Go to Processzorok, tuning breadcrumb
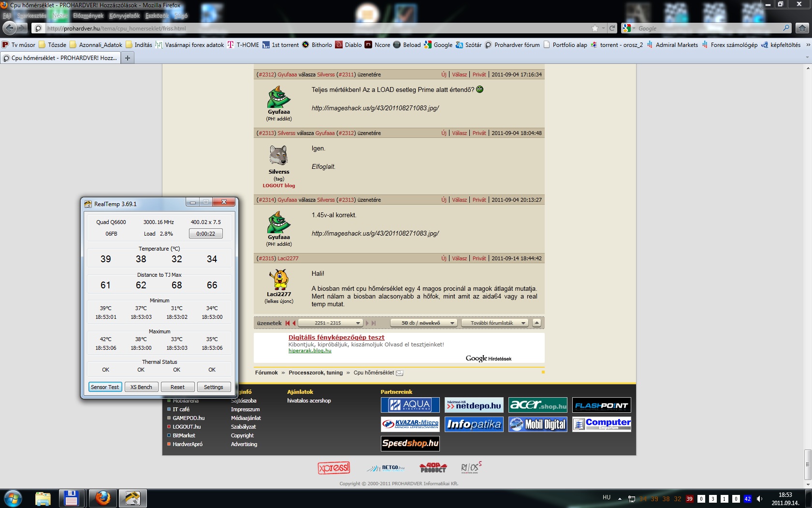This screenshot has width=812, height=508. 316,373
